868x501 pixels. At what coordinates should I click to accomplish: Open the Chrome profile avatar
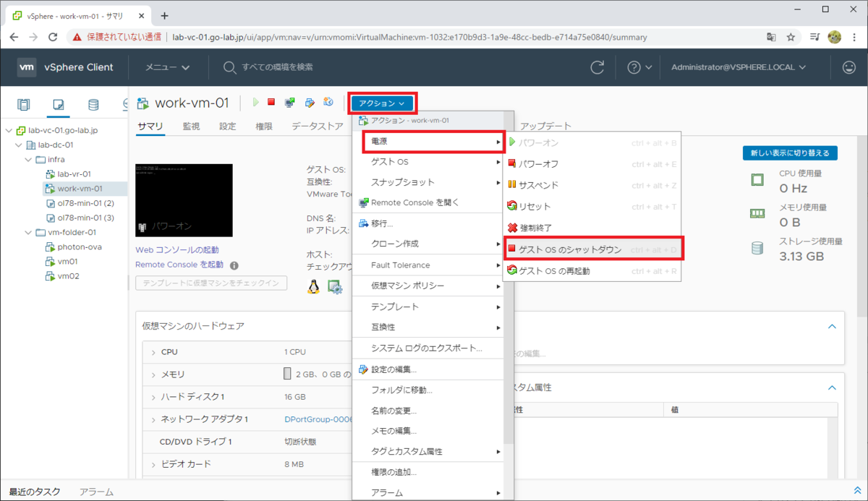[x=834, y=37]
